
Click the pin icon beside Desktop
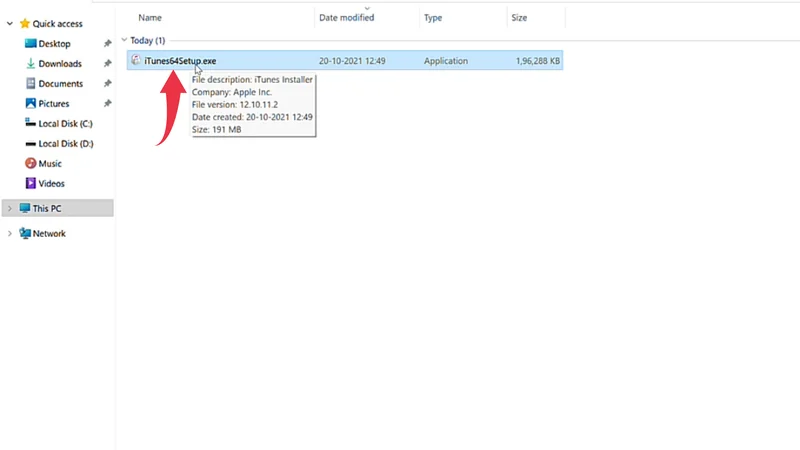[x=107, y=44]
